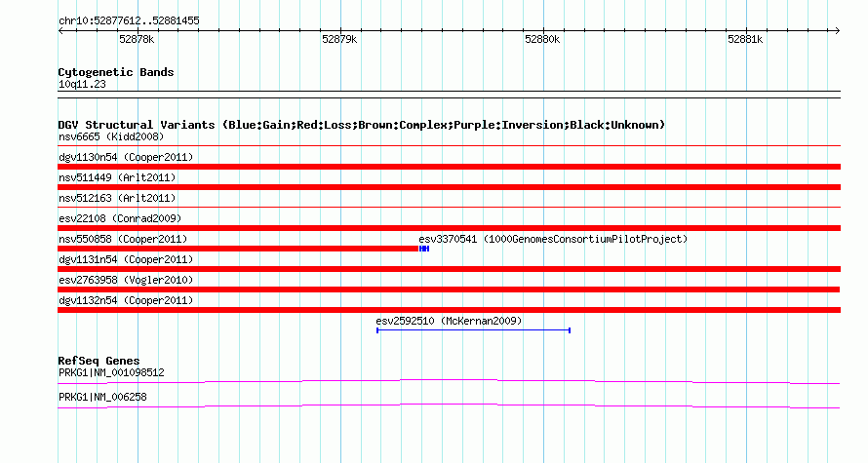Image resolution: width=868 pixels, height=463 pixels.
Task: Click the magenta intron line of NM_001098512
Action: [449, 381]
